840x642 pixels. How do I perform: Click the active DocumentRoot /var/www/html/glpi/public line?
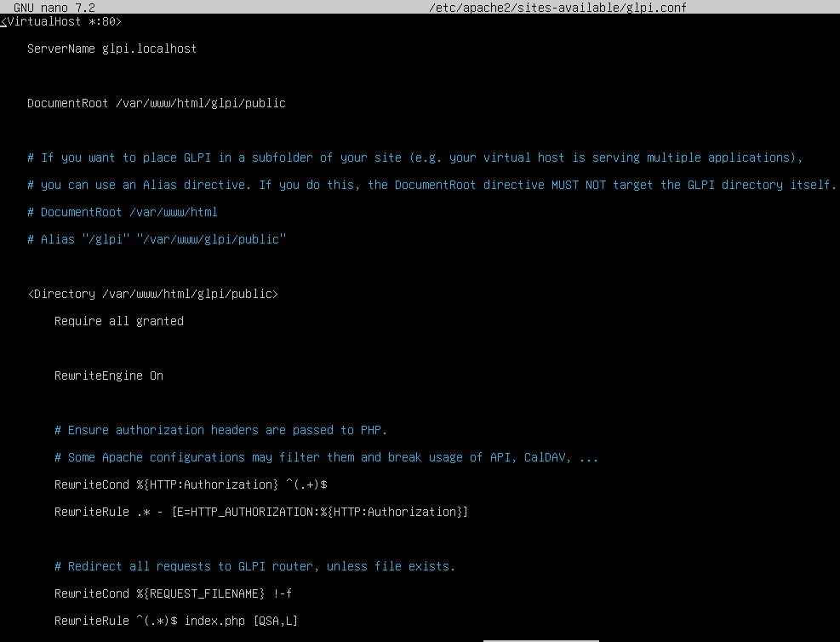[156, 103]
